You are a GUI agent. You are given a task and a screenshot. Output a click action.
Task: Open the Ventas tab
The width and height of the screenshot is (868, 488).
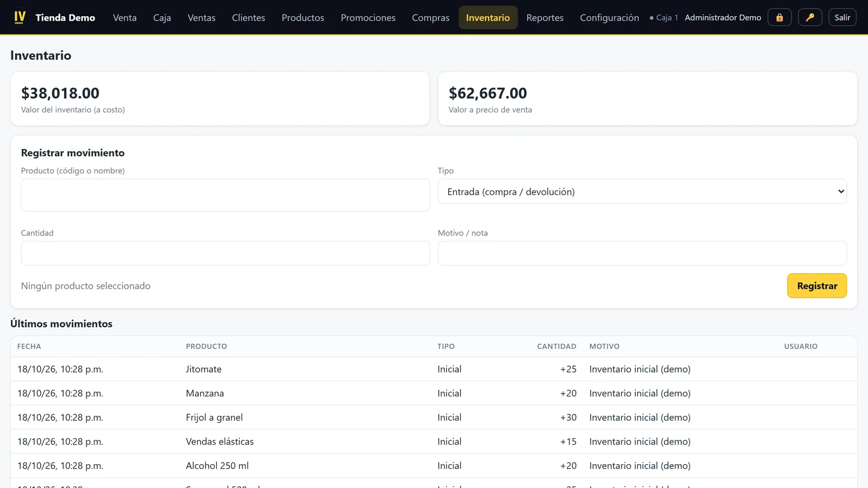[x=201, y=17]
